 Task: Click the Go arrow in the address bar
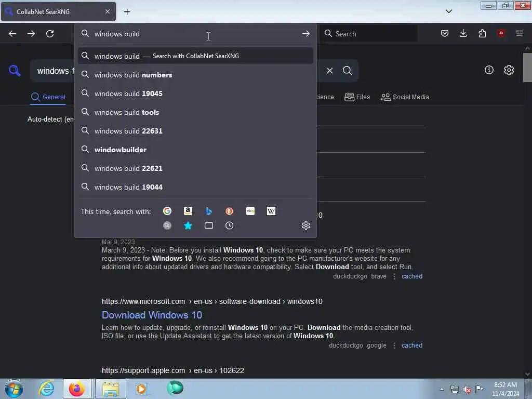click(x=305, y=34)
